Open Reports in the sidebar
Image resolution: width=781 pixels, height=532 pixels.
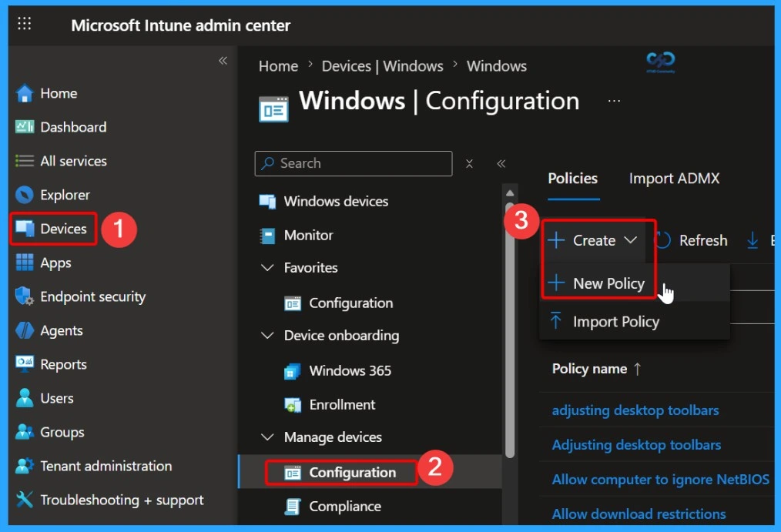(x=63, y=364)
